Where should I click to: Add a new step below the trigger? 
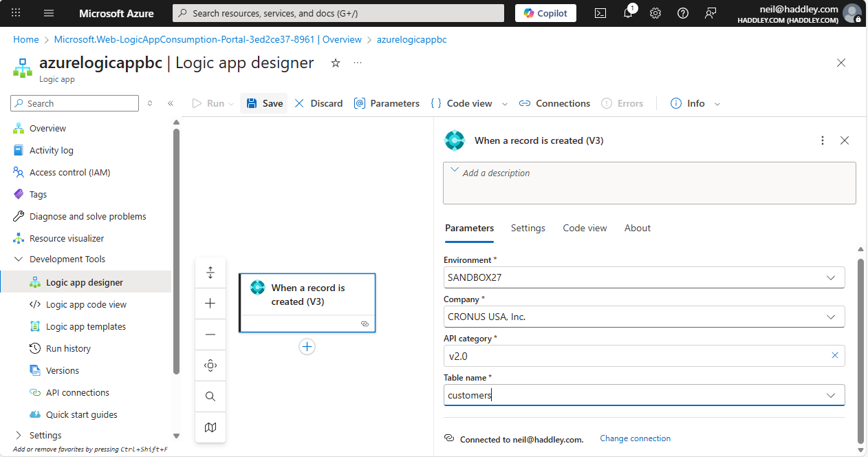point(307,347)
